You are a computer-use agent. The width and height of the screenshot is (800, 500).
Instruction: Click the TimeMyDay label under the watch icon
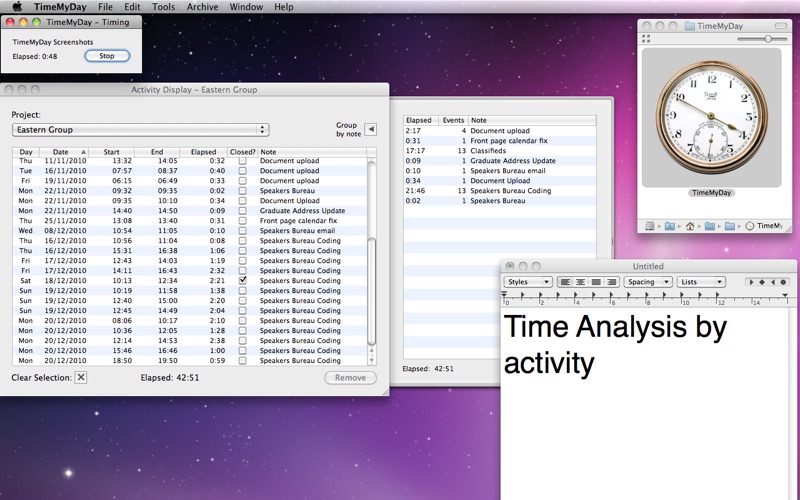[x=711, y=193]
